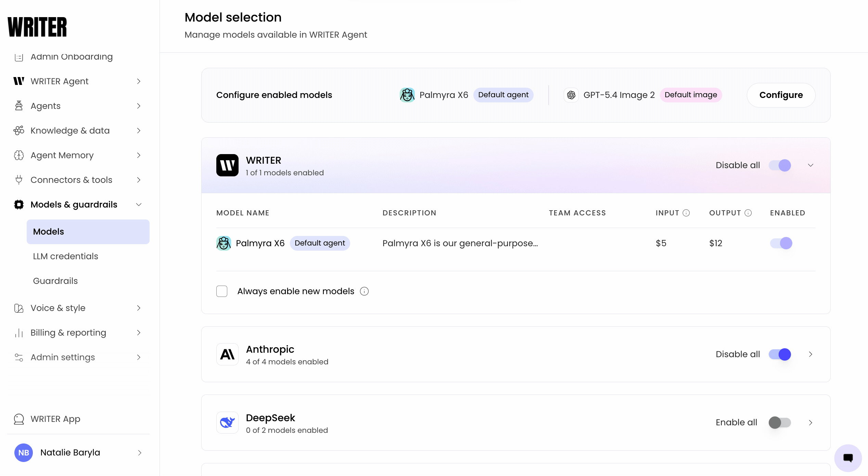Click the Models & guardrails chip icon
Screen dimensions: 868x476
[19, 204]
